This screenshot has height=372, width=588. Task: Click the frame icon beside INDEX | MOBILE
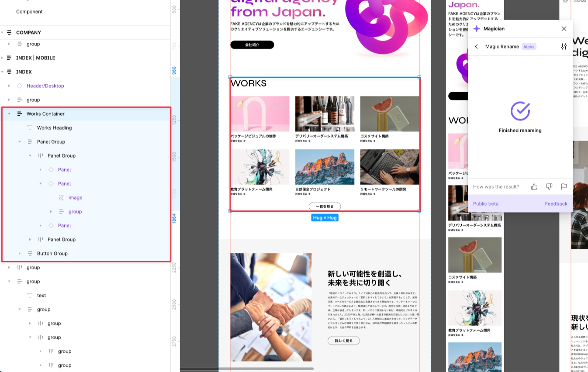pos(9,58)
